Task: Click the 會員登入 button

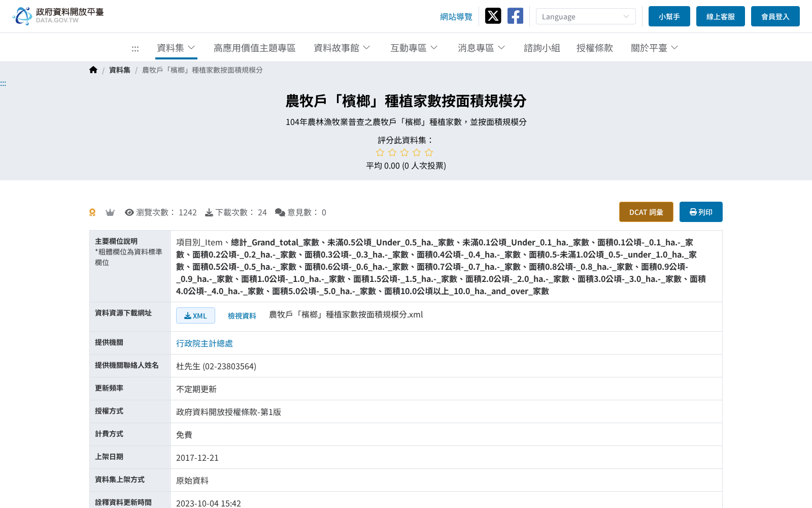Action: point(775,16)
